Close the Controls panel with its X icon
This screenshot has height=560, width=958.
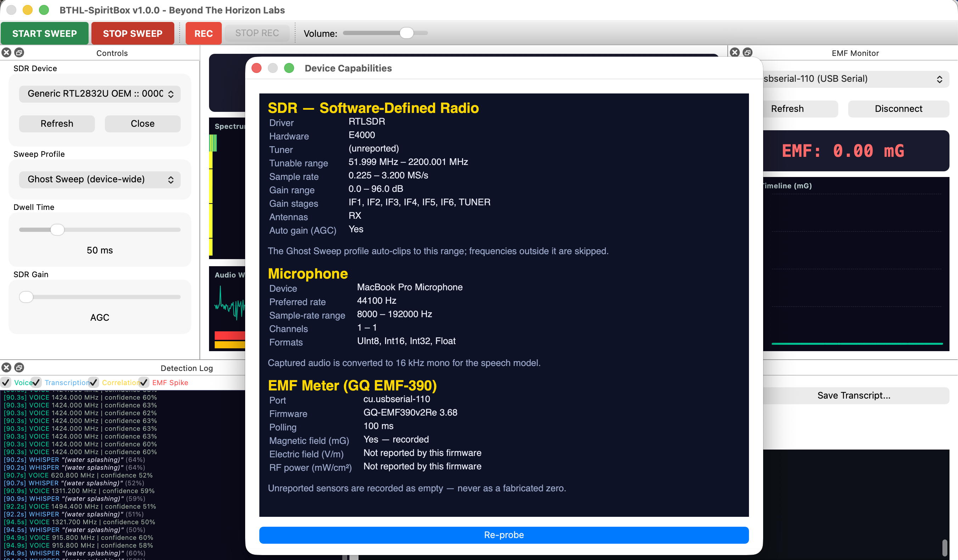tap(6, 52)
